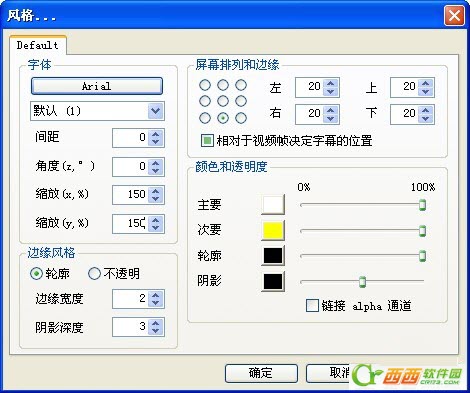The image size is (470, 393).
Task: Open the 主要 primary color swatch
Action: (273, 204)
